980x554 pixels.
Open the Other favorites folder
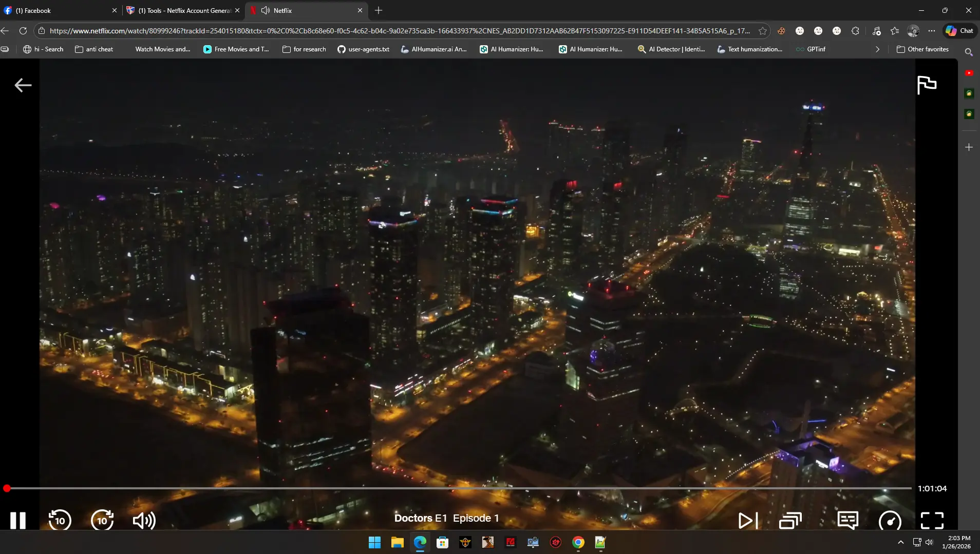[x=922, y=49]
